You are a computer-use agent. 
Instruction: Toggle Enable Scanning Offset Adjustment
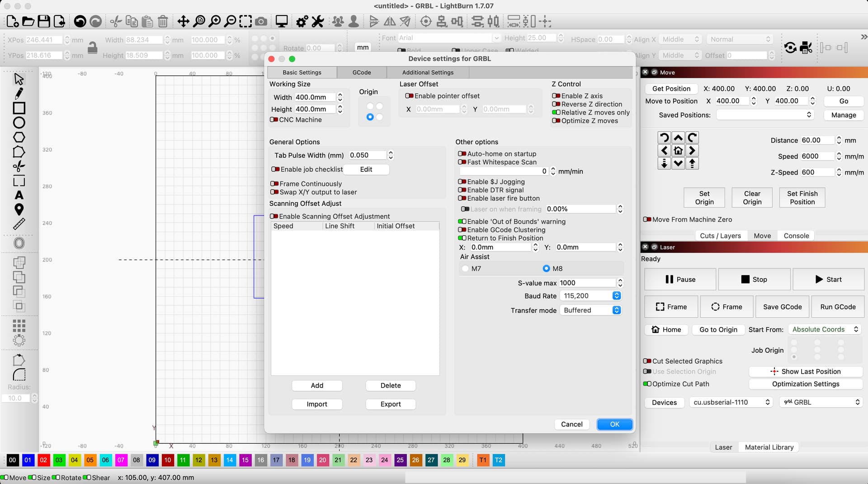tap(274, 216)
